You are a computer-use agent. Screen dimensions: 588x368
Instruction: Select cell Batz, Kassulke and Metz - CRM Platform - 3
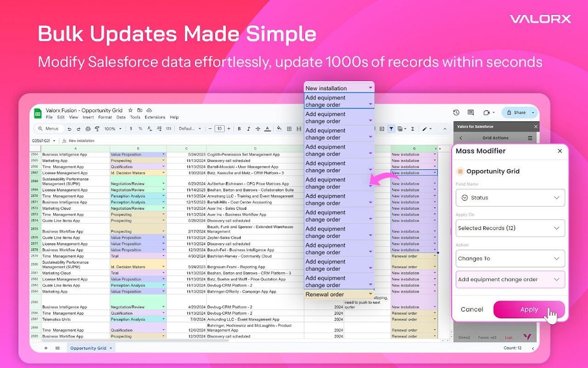[255, 173]
